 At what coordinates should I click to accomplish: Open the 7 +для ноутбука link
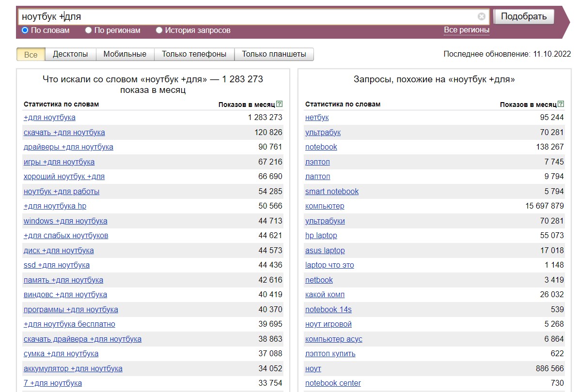[53, 383]
